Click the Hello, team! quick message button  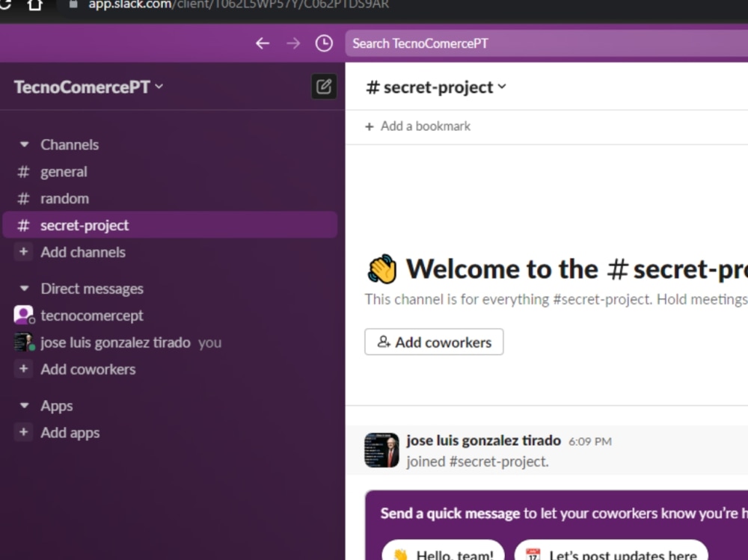(444, 550)
